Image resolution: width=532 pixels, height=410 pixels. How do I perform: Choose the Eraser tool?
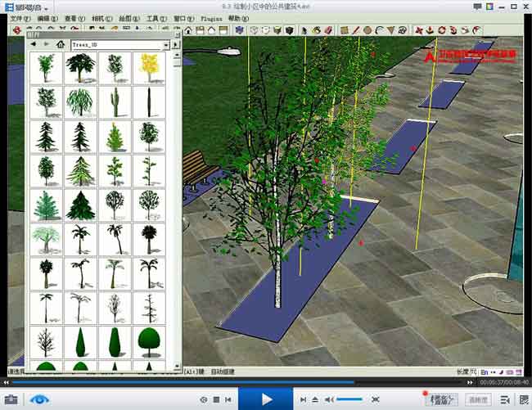coord(328,30)
